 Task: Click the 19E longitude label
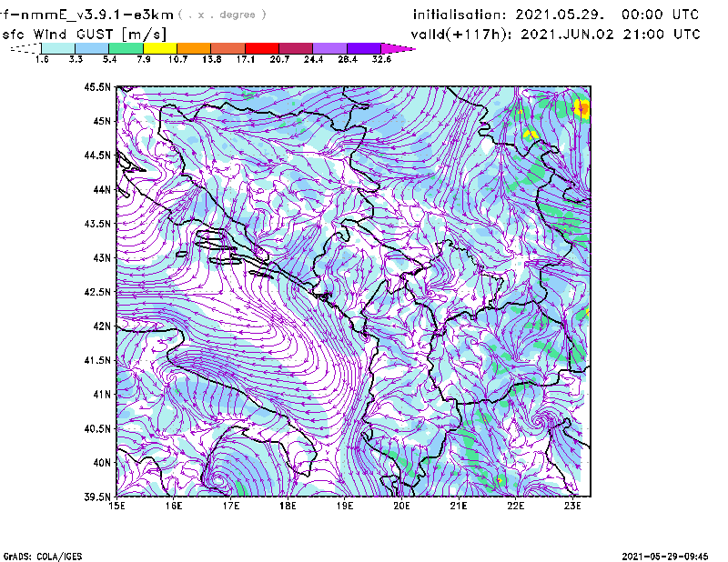(x=345, y=506)
